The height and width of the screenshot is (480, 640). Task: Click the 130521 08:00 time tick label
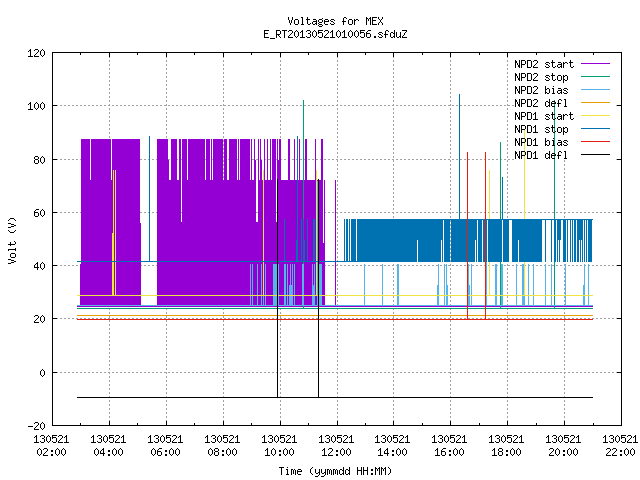(222, 446)
